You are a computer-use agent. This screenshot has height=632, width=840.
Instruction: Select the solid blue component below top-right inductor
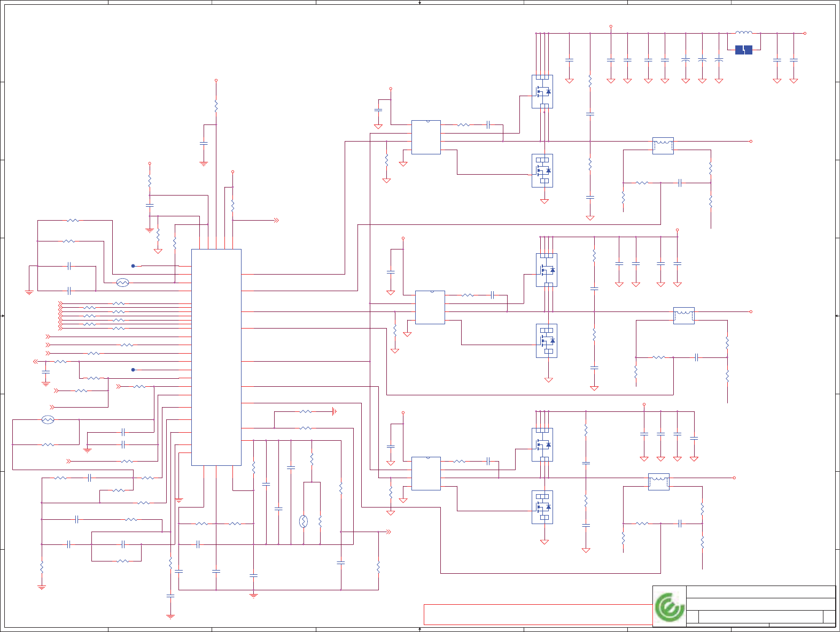pos(743,50)
